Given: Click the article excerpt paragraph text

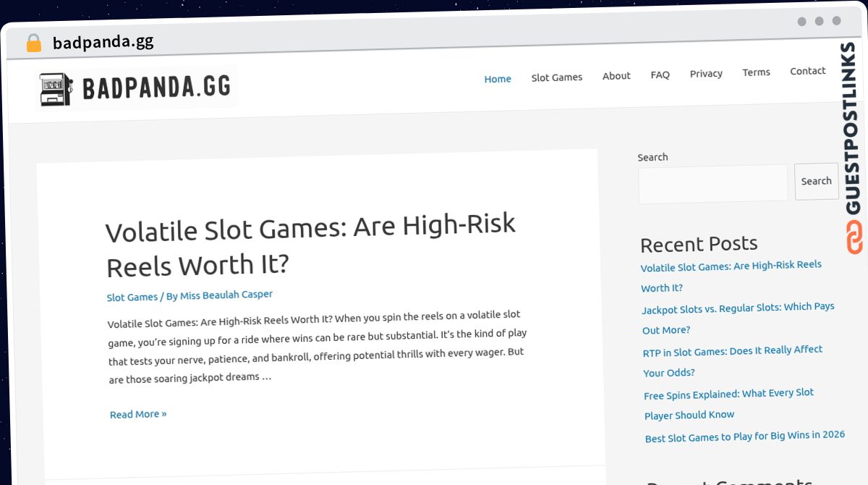Looking at the screenshot, I should [x=317, y=347].
